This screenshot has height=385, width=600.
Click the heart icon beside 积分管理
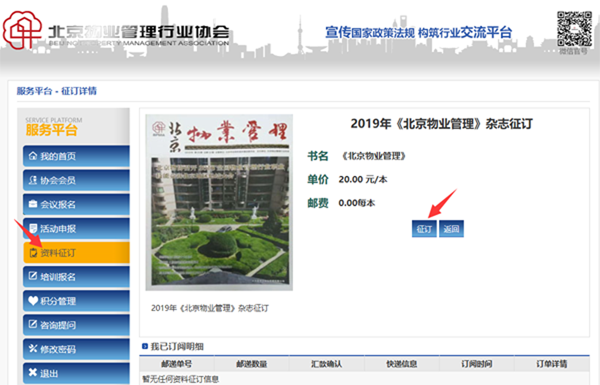click(x=33, y=300)
